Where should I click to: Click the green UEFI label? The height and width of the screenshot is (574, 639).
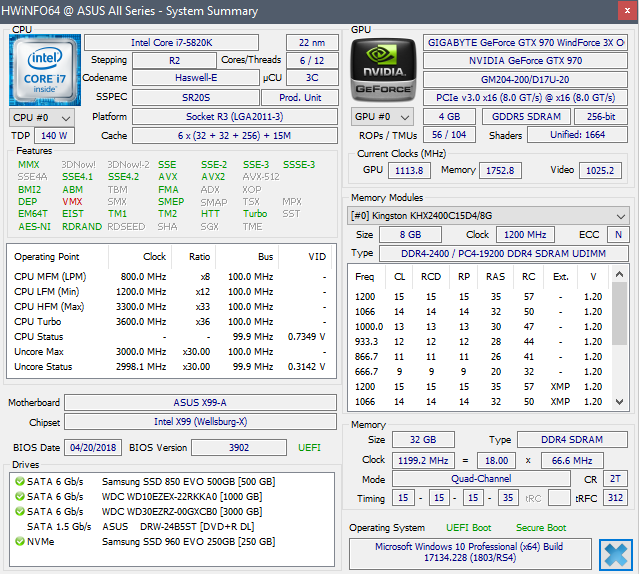pyautogui.click(x=309, y=448)
